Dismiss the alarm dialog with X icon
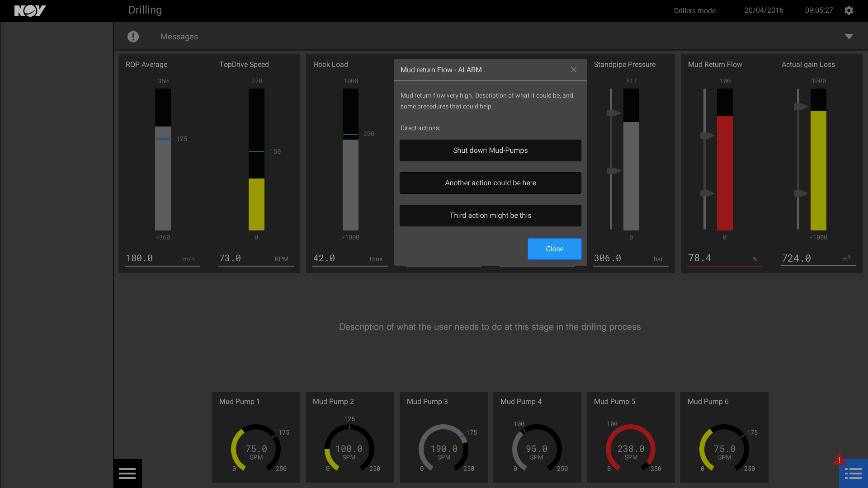The height and width of the screenshot is (488, 868). [574, 70]
